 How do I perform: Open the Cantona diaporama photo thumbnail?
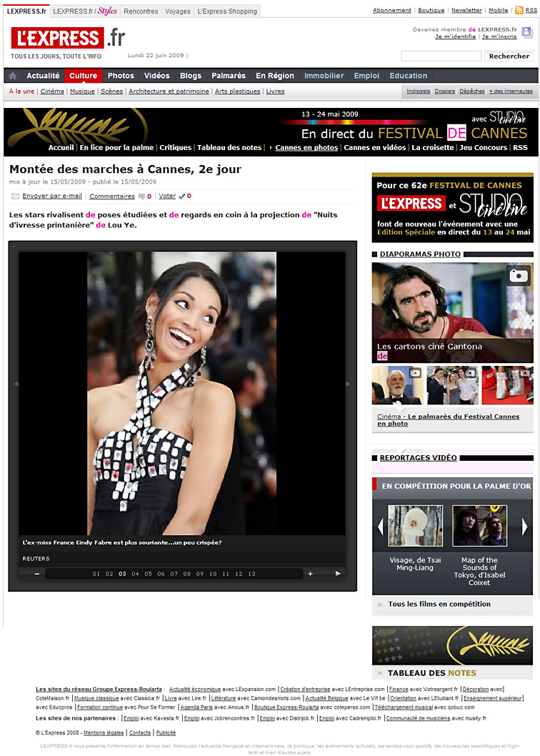coord(452,312)
